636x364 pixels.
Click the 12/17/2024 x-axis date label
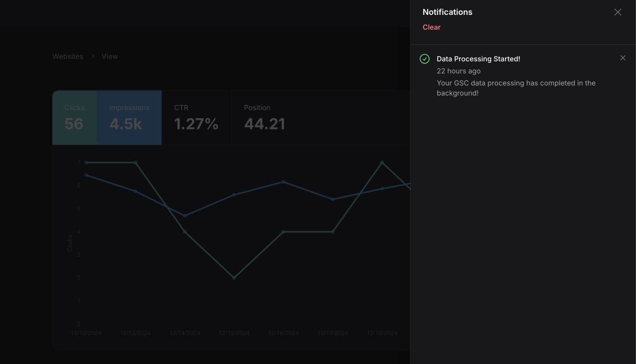point(332,333)
